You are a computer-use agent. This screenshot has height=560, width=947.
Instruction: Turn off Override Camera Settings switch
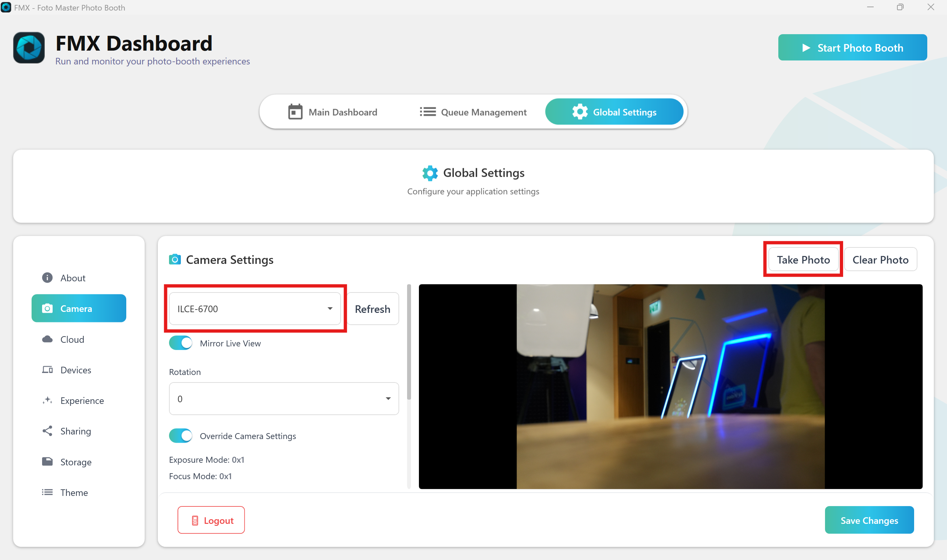click(181, 436)
